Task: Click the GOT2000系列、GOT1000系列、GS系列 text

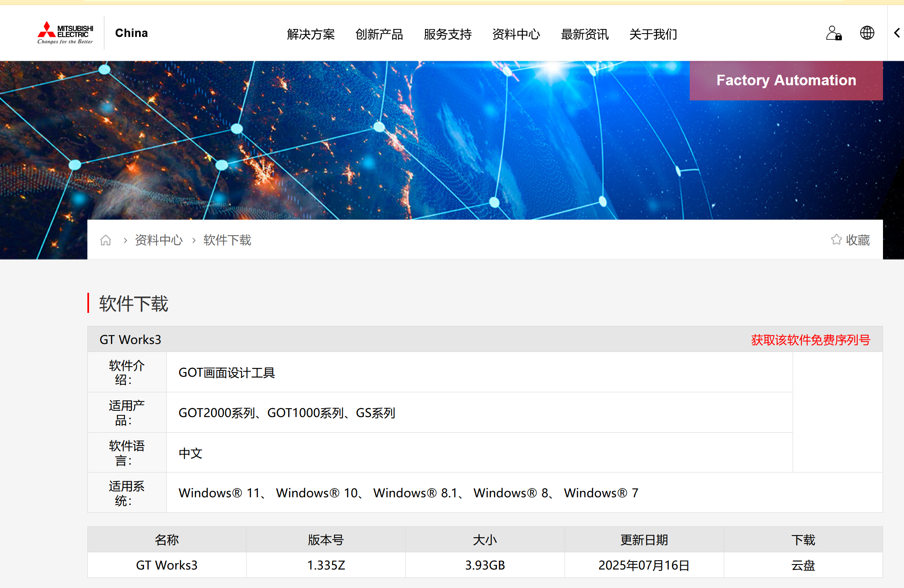Action: click(287, 413)
